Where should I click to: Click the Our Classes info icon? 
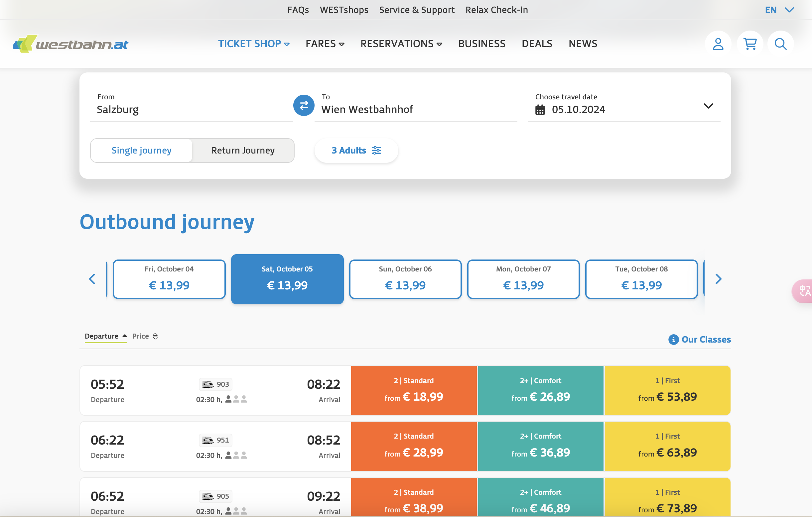tap(673, 339)
